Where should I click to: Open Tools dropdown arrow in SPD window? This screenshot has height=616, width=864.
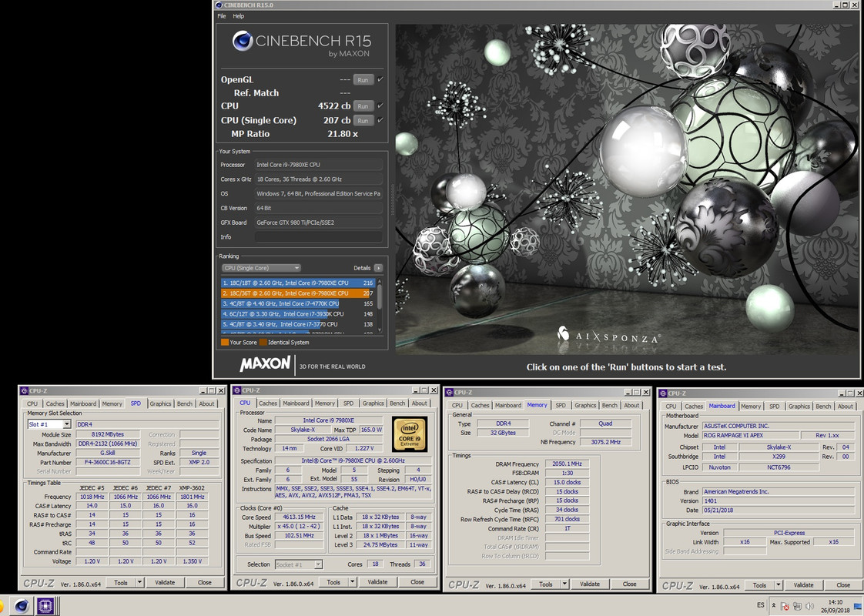[139, 582]
